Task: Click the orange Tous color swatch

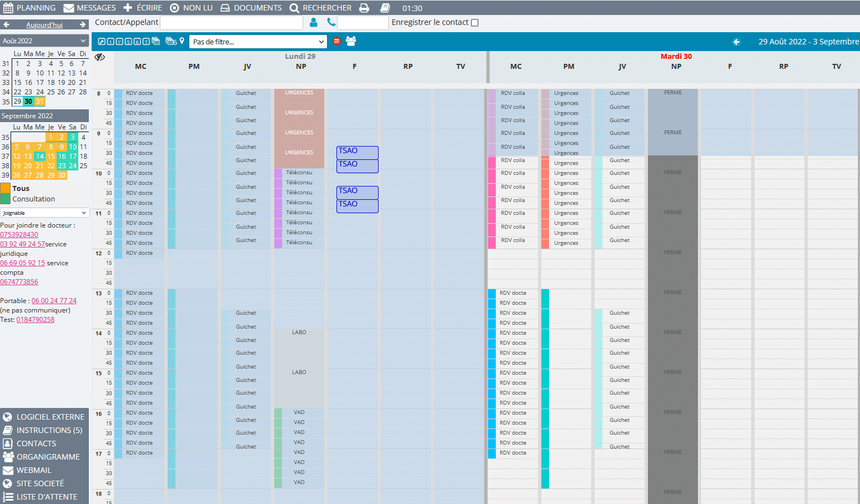Action: pyautogui.click(x=6, y=188)
